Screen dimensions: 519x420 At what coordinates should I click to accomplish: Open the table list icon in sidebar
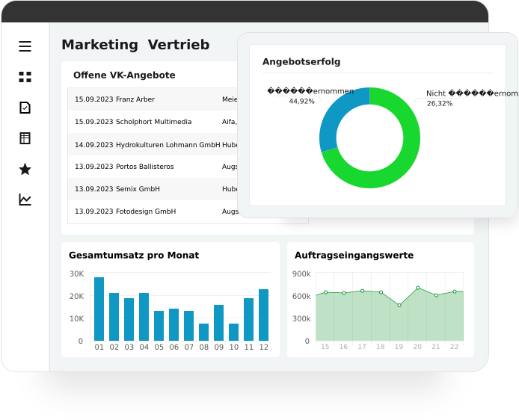tap(25, 138)
